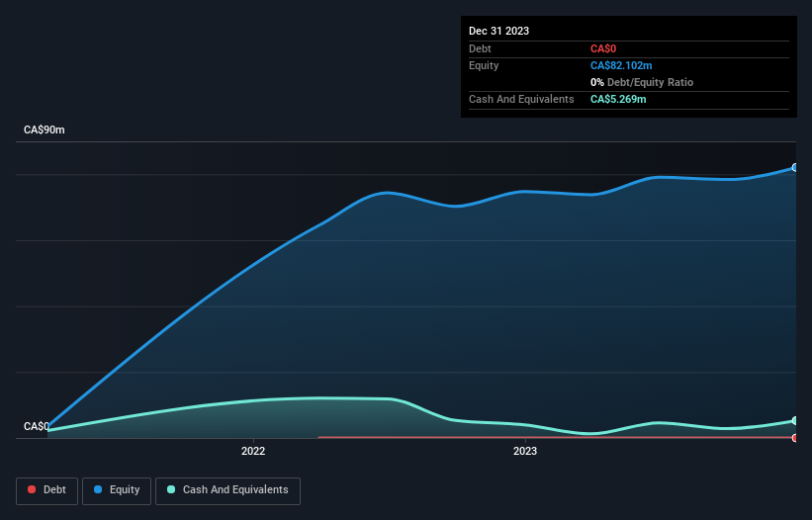Click the red Debt legend dot
Viewport: 812px width, 520px height.
[x=32, y=489]
